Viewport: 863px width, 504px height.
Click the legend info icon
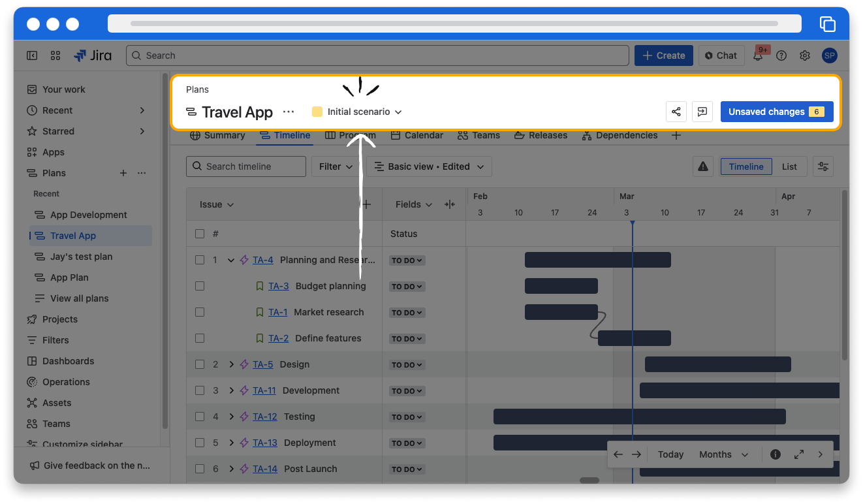(x=776, y=454)
